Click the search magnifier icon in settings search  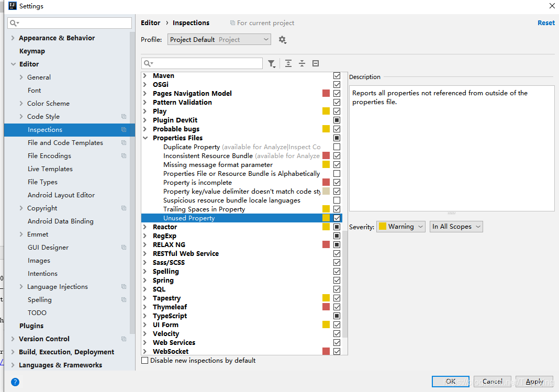coord(14,23)
